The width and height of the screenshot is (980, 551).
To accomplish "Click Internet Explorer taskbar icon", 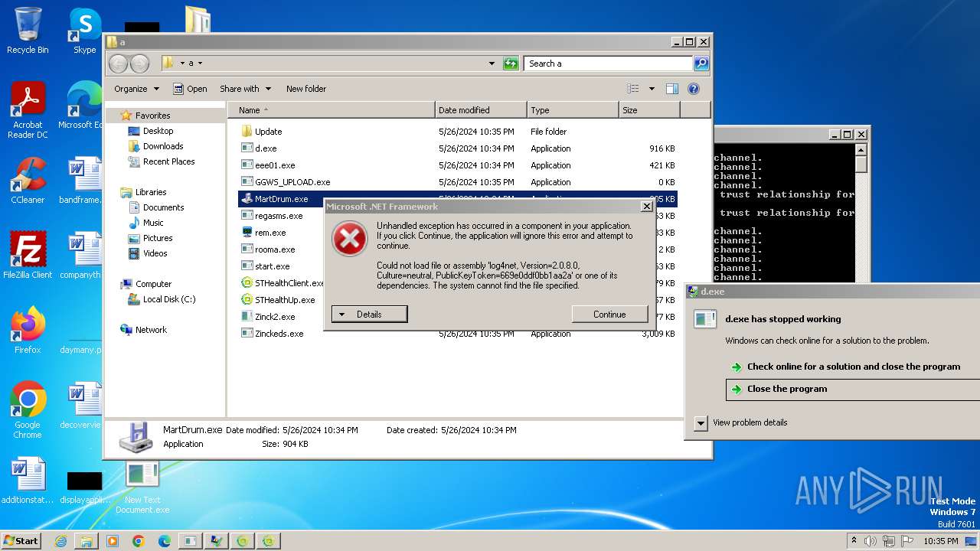I will pyautogui.click(x=60, y=541).
